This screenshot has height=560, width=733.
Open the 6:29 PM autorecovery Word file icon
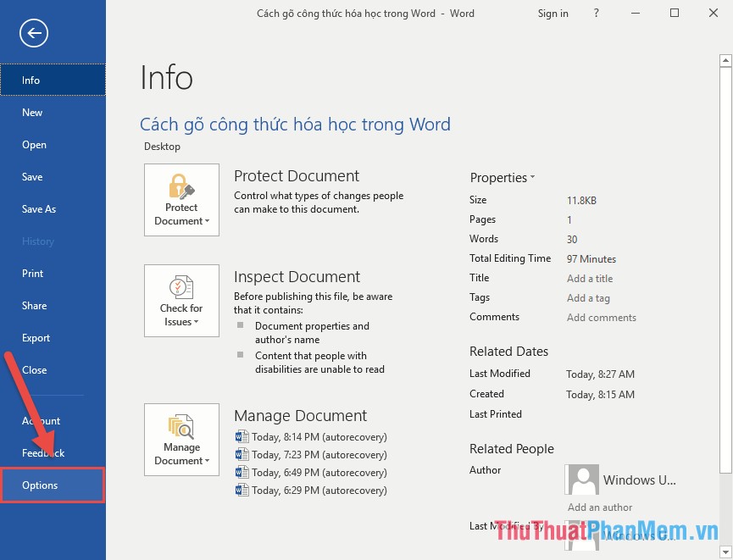(x=242, y=490)
